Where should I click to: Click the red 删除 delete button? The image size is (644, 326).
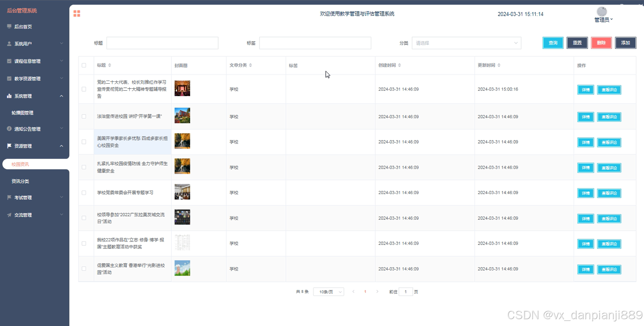click(601, 43)
